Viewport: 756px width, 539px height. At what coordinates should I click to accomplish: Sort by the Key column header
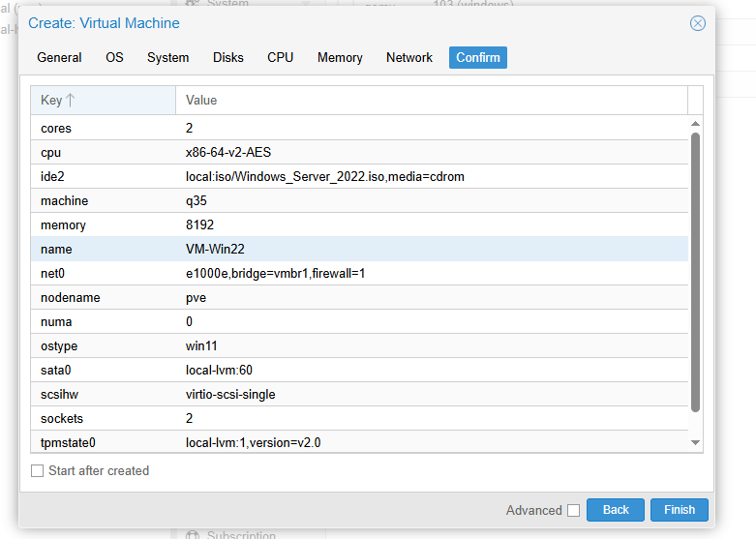coord(103,100)
